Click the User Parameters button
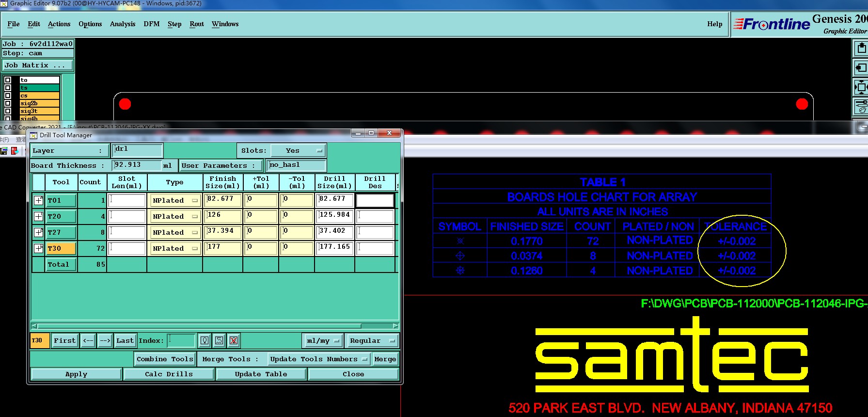The width and height of the screenshot is (868, 417). (x=221, y=165)
